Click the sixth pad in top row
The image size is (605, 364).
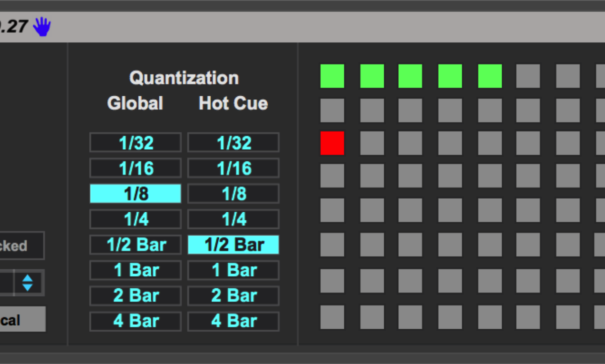528,76
